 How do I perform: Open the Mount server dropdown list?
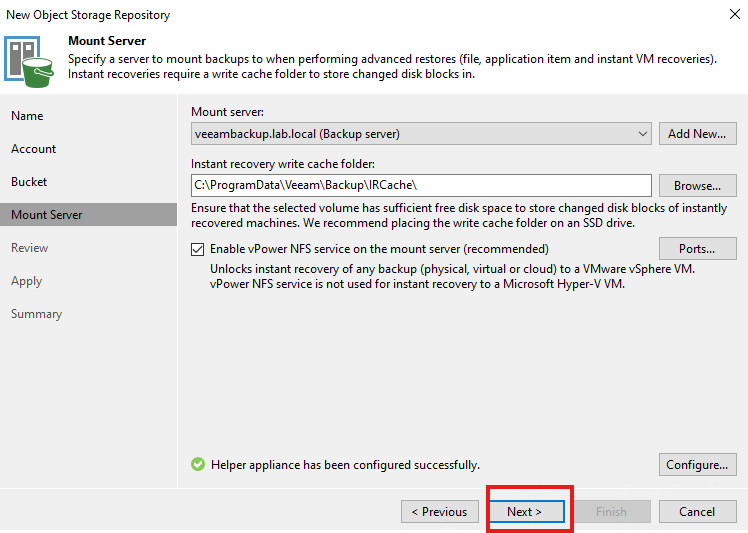coord(642,133)
